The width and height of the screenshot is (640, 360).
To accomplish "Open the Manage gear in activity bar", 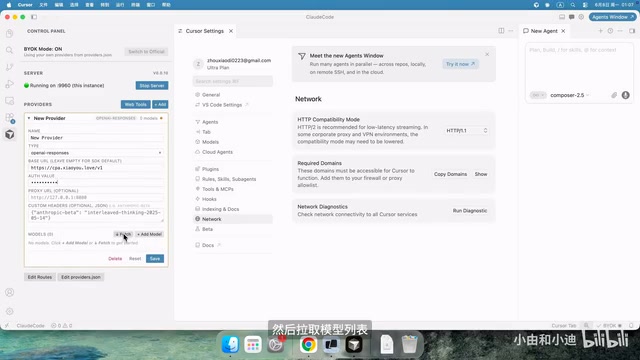I will 9,311.
